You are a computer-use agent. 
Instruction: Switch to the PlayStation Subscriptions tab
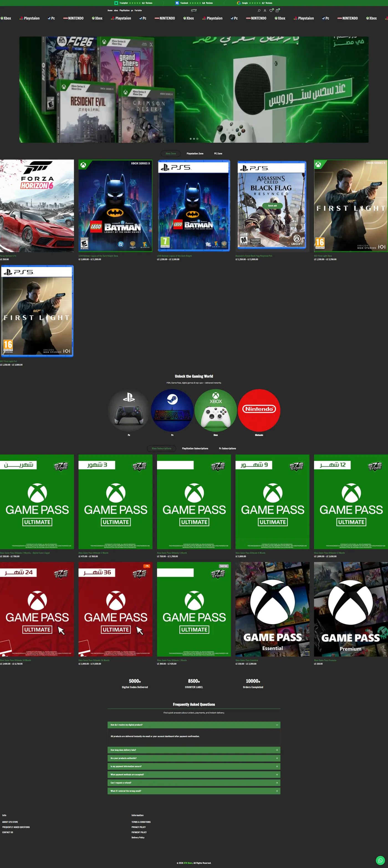click(195, 449)
